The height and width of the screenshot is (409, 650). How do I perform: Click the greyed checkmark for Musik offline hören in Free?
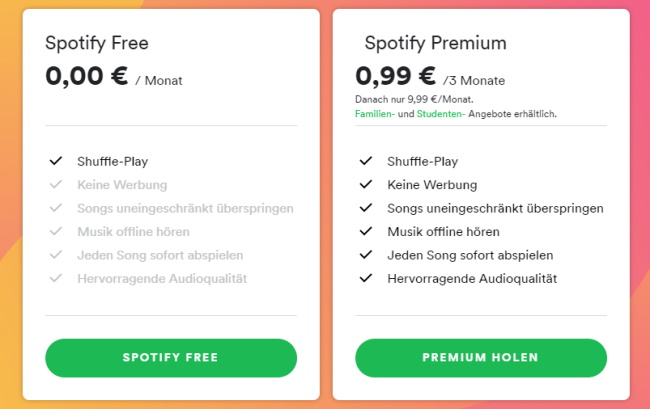click(56, 231)
